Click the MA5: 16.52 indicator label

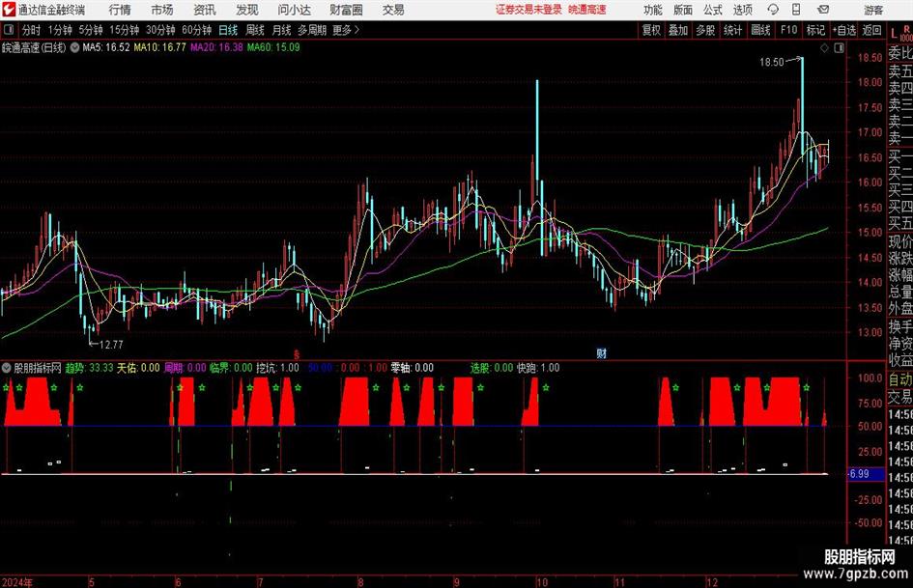point(106,47)
